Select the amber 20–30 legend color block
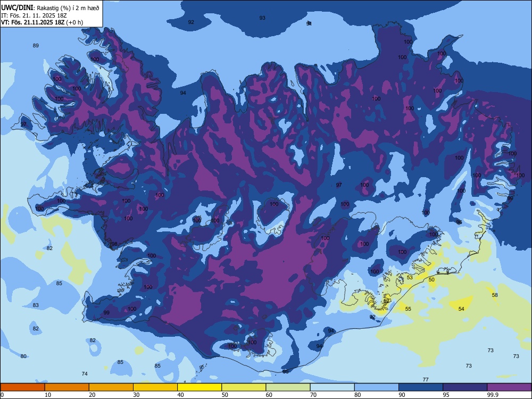Screen dimensions: 532x399 pyautogui.click(x=111, y=387)
